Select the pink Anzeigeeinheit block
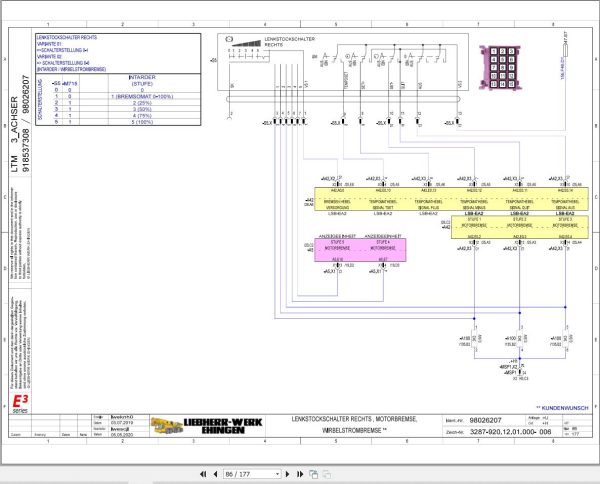Image resolution: width=600 pixels, height=484 pixels. (x=360, y=250)
